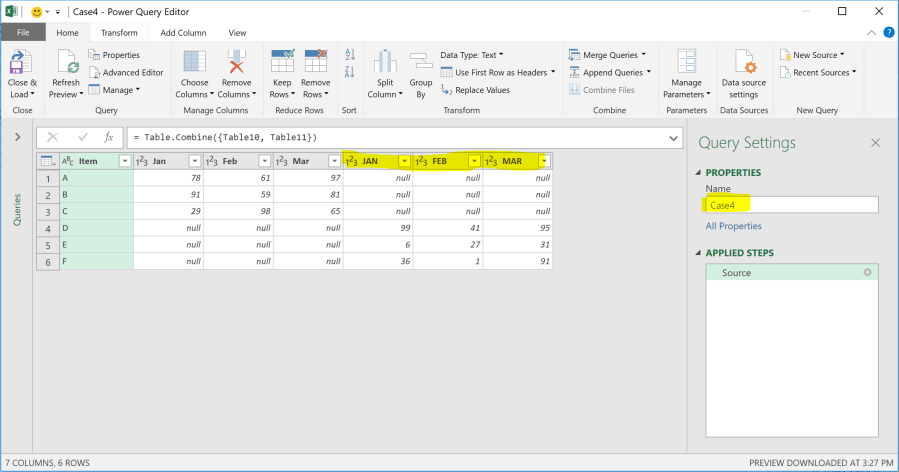Click the query Name input field
The height and width of the screenshot is (472, 899).
790,205
